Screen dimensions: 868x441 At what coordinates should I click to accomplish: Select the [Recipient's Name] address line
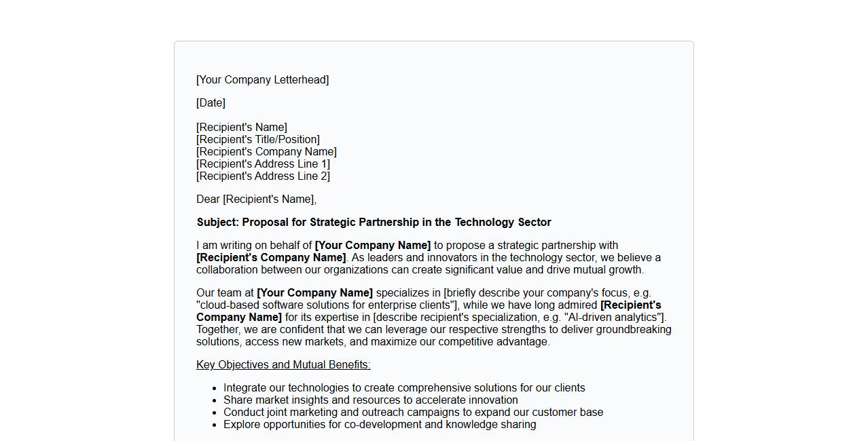click(242, 128)
